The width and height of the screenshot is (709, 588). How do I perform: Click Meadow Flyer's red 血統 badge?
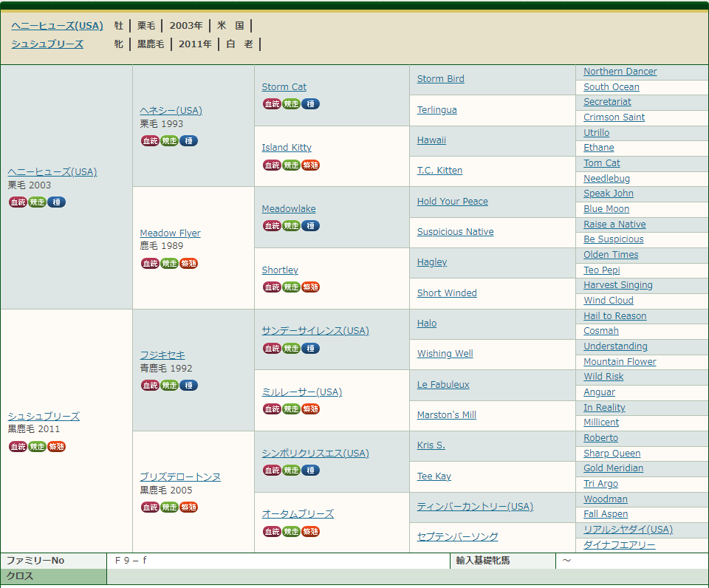pos(150,263)
